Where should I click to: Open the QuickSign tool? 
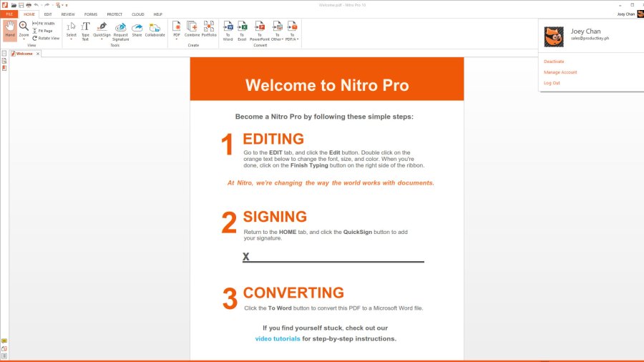click(102, 29)
